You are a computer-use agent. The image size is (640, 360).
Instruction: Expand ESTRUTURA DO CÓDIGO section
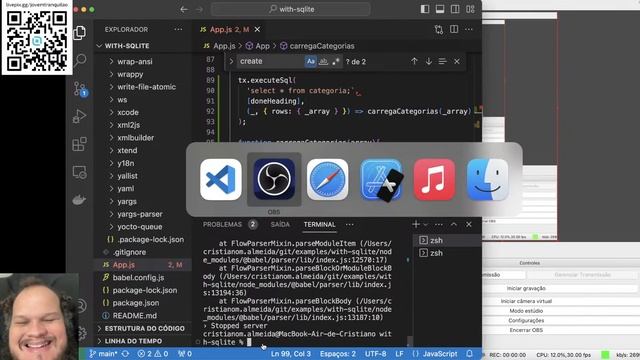point(144,328)
